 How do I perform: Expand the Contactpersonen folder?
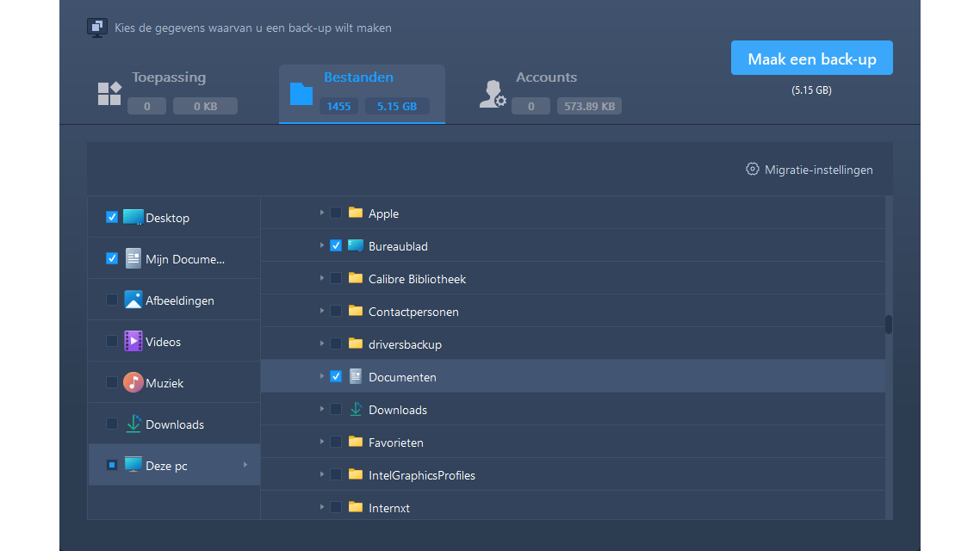(322, 311)
